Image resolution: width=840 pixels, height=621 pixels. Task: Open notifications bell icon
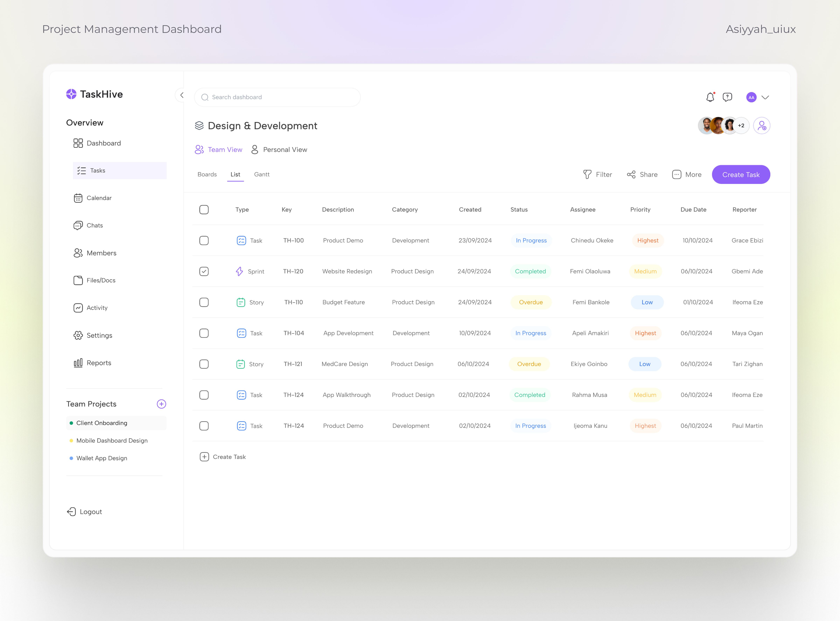(x=710, y=97)
